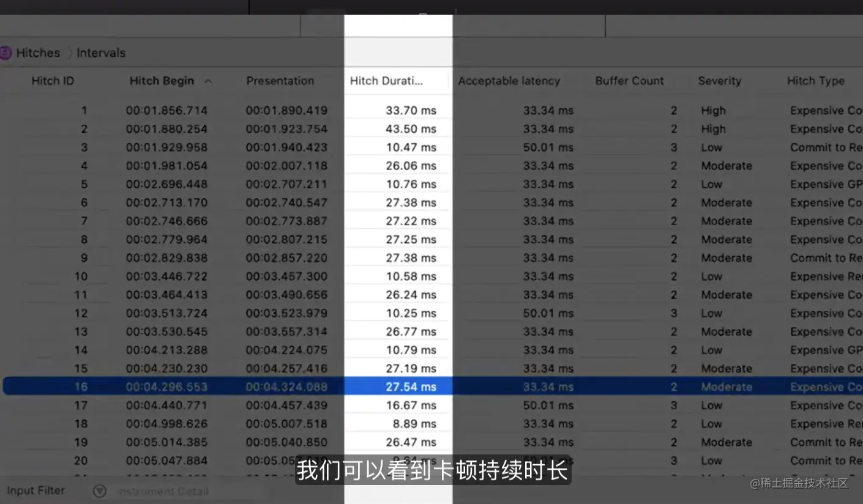Select the 33.70 ms hitch duration cell
The image size is (863, 504).
click(411, 111)
